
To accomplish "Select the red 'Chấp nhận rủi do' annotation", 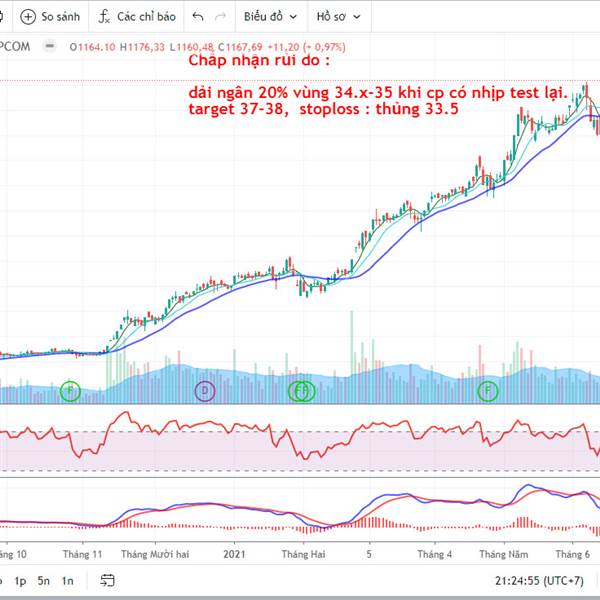I will (x=259, y=60).
